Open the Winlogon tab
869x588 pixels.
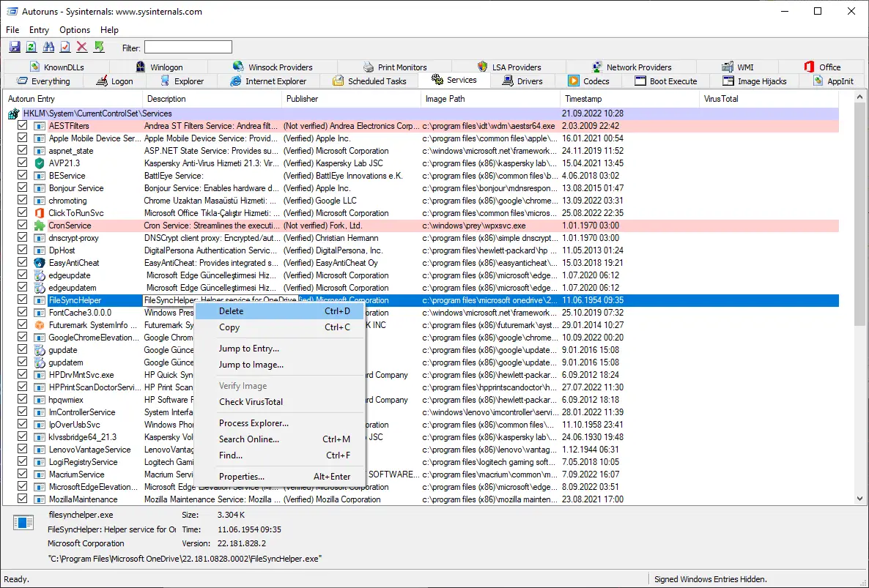pos(160,67)
